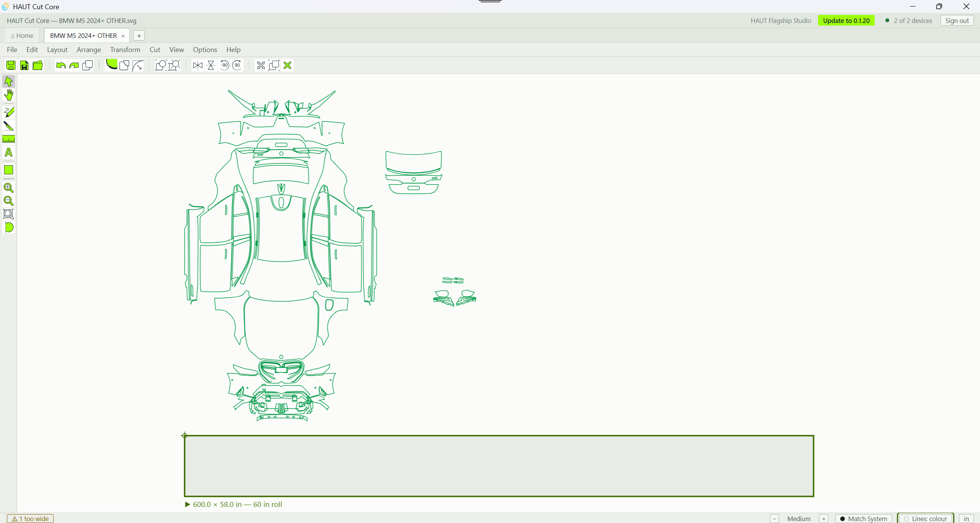
Task: Click the zoom in magnifier tool
Action: 8,188
